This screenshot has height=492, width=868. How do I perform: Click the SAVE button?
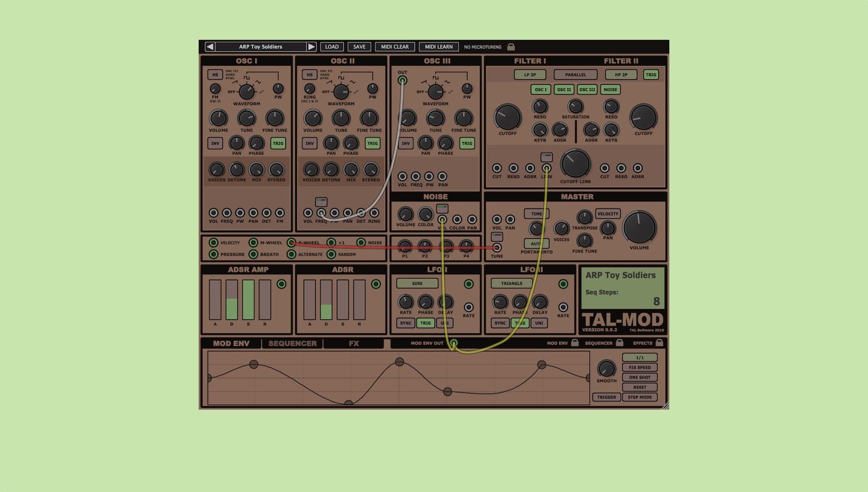coord(359,47)
